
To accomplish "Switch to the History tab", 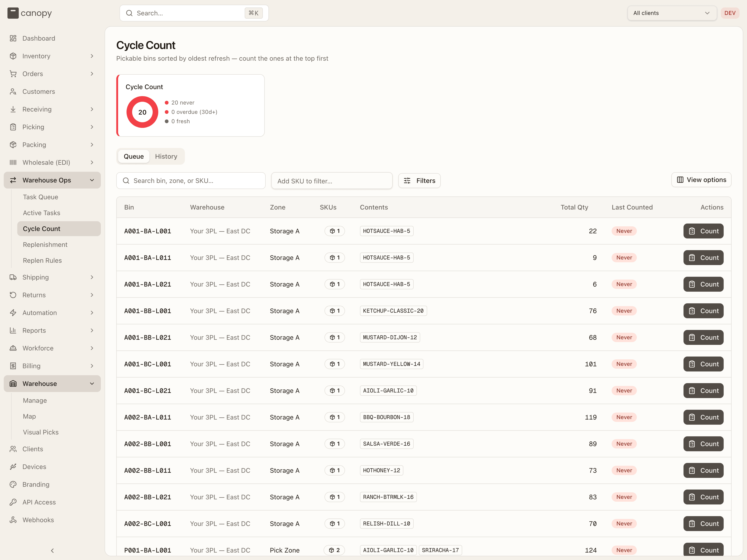I will 166,156.
